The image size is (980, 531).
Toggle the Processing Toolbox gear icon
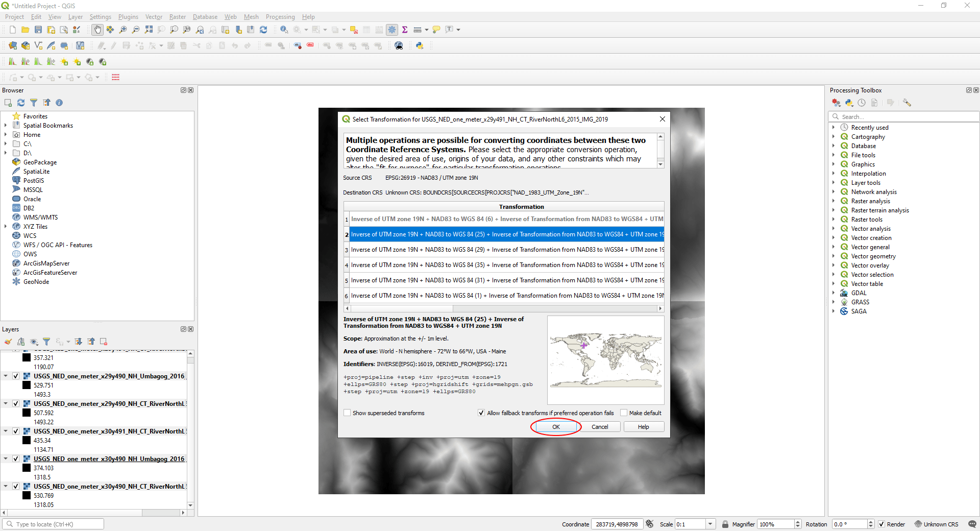(392, 30)
